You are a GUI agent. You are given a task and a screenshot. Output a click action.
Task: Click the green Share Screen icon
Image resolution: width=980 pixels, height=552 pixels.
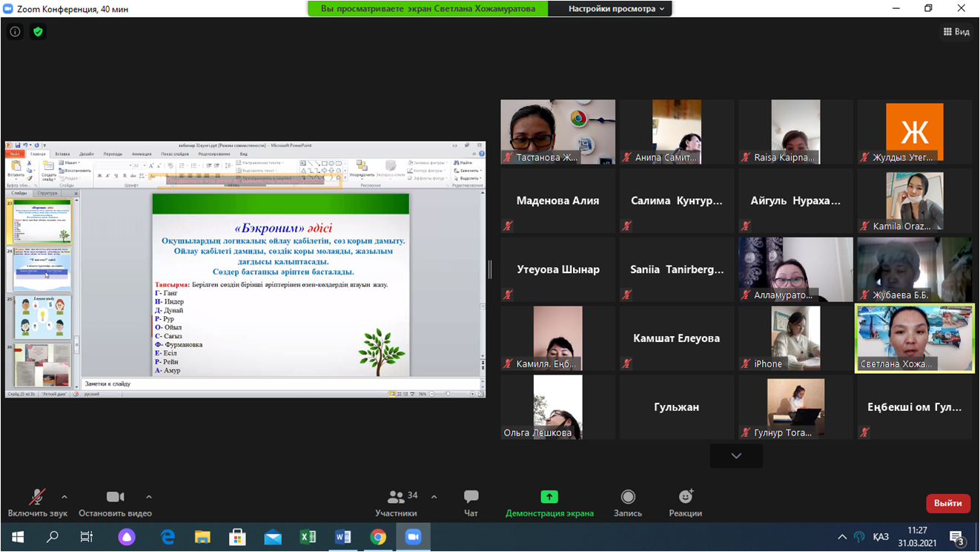(x=549, y=497)
